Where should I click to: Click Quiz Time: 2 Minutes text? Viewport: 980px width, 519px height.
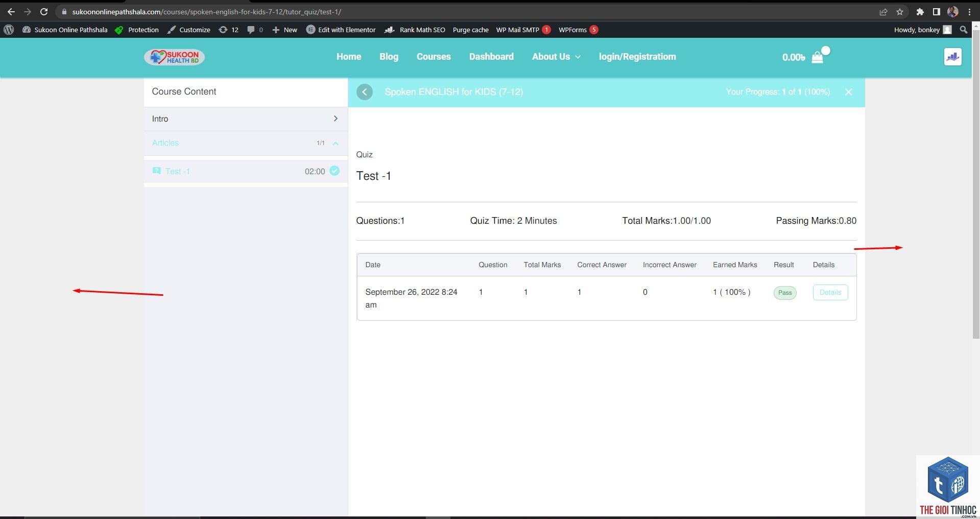click(513, 221)
